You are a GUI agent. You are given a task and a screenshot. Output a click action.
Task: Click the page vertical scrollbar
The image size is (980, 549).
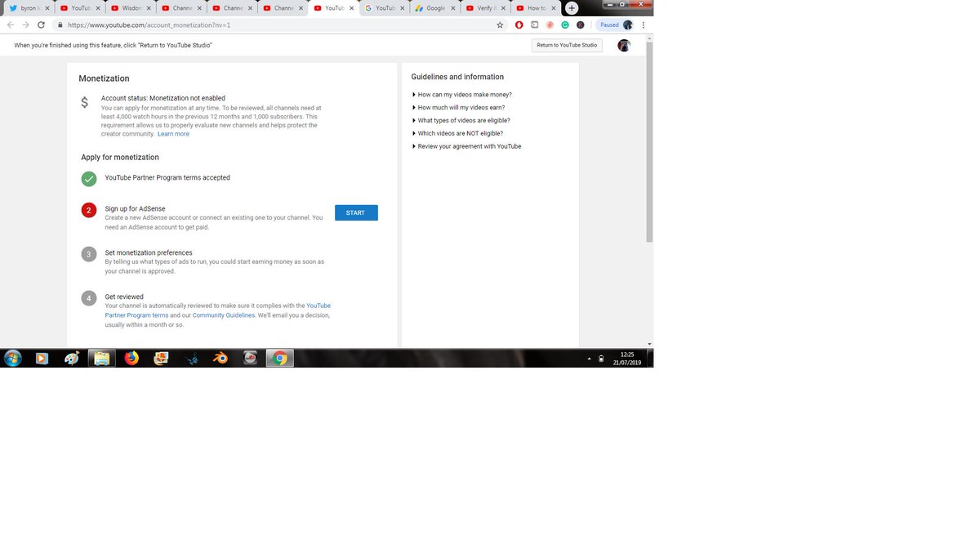650,143
